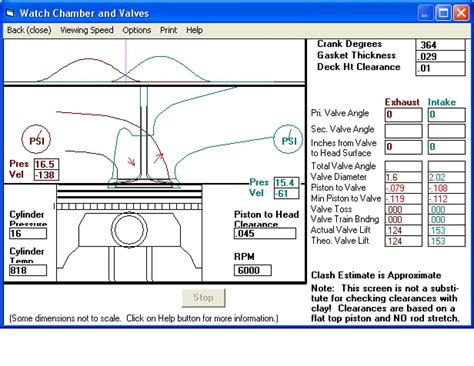Viewport: 474px width, 366px height.
Task: Click Intake Theo. Valve Lift .153
Action: coord(446,241)
